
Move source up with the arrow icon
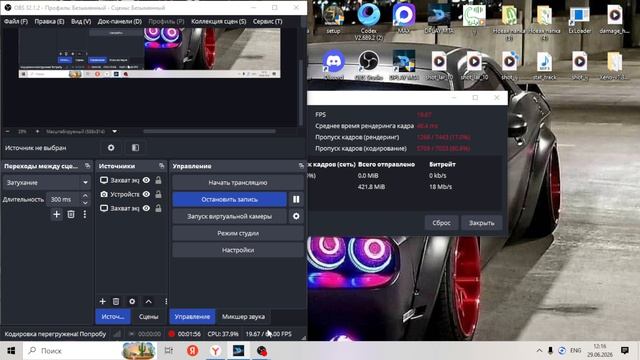pos(149,301)
